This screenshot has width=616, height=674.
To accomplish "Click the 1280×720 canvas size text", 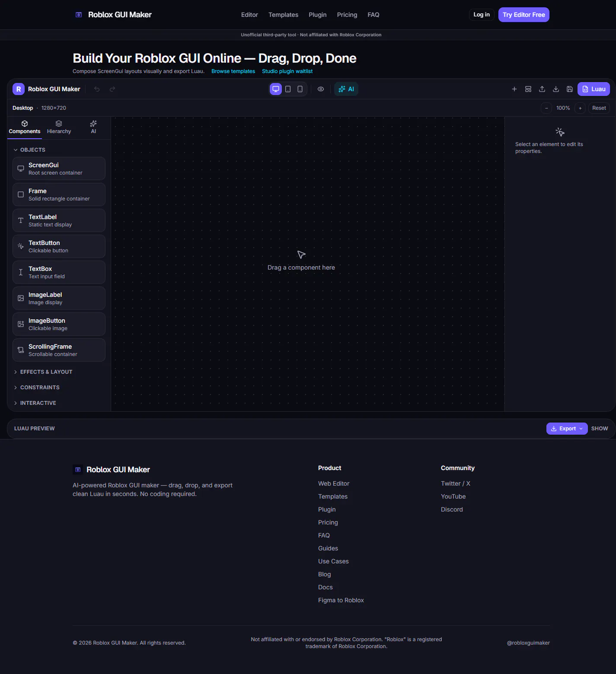I will click(54, 108).
